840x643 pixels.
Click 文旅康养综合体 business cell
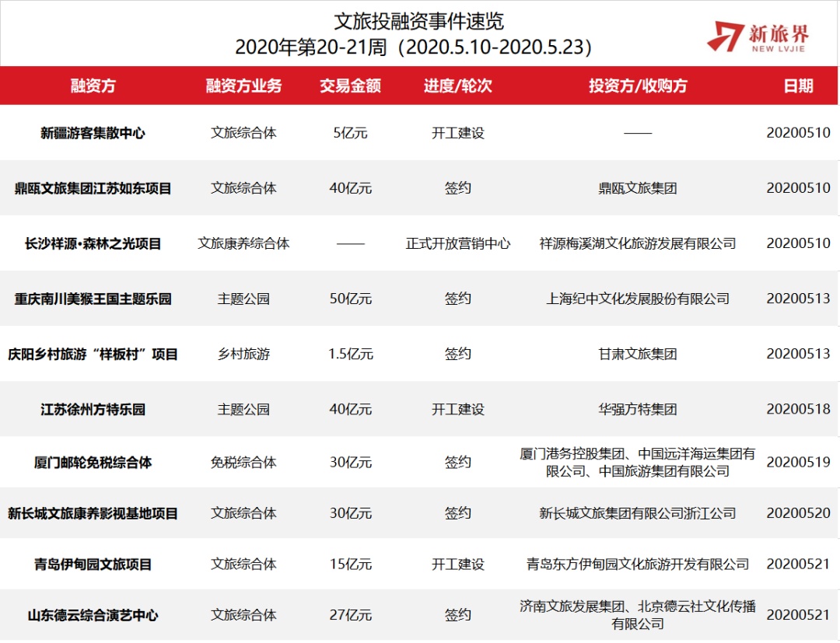(x=243, y=243)
